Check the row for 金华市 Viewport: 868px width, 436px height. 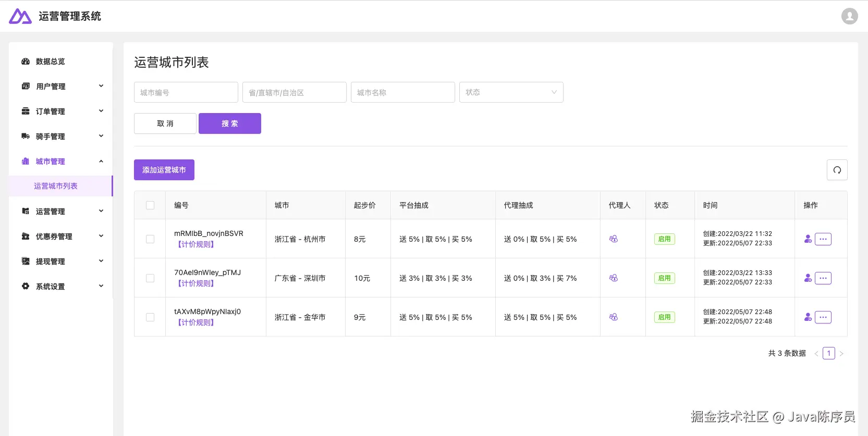150,317
